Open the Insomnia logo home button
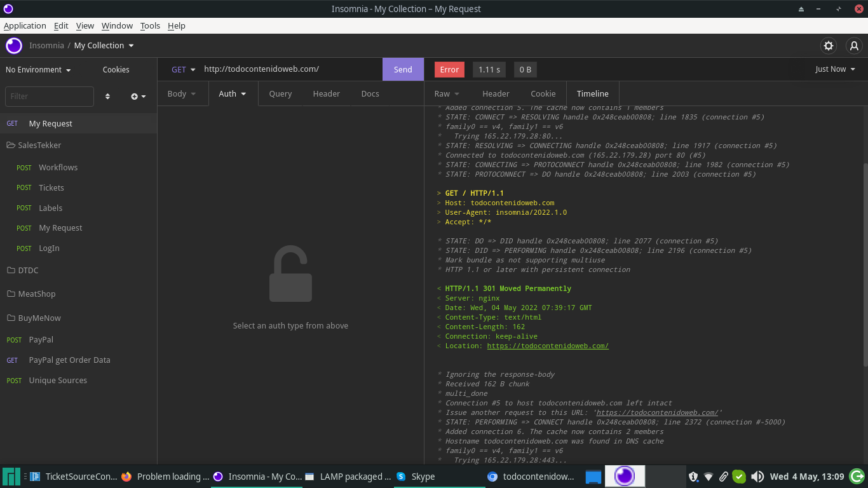The height and width of the screenshot is (488, 868). click(x=14, y=46)
